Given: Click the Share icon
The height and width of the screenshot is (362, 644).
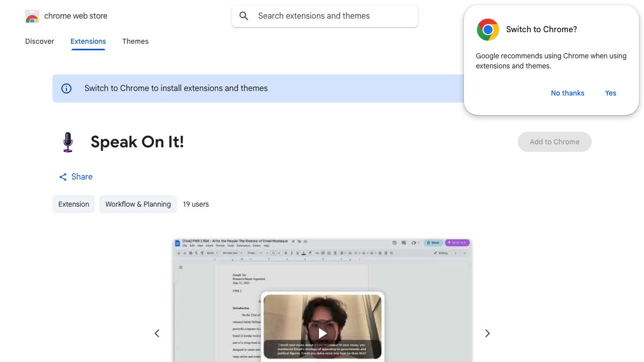Looking at the screenshot, I should click(63, 177).
